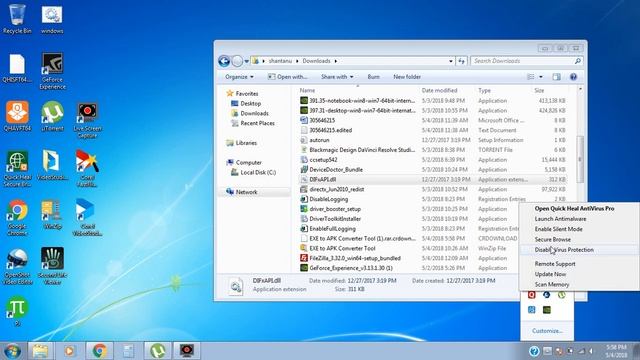Viewport: 640px width, 360px height.
Task: Click Customize link in tray overflow
Action: coord(547,331)
